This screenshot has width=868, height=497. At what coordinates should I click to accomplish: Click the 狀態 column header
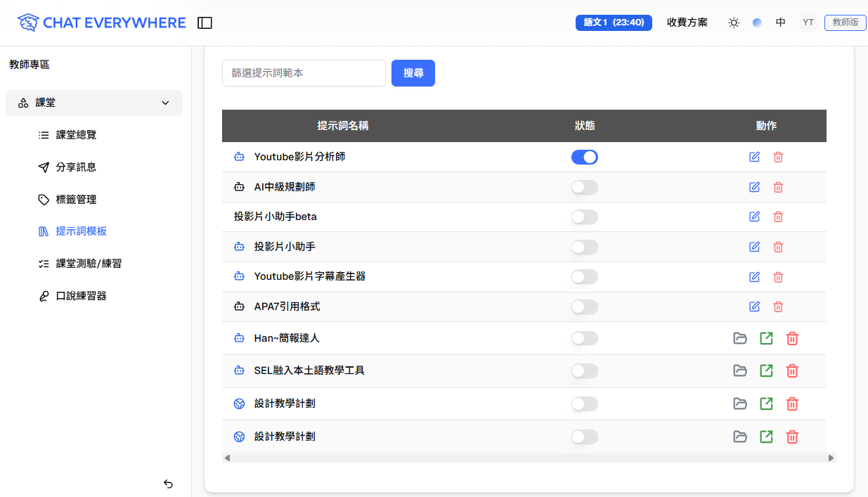click(585, 126)
